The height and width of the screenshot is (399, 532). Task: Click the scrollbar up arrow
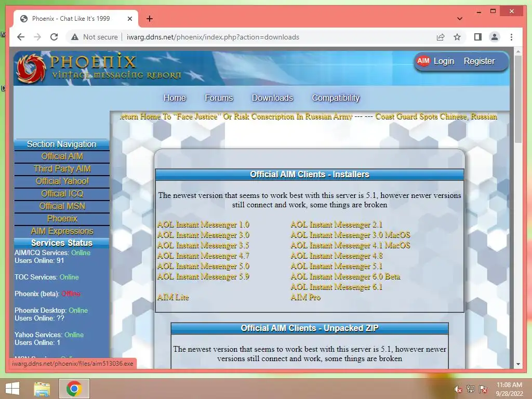518,52
